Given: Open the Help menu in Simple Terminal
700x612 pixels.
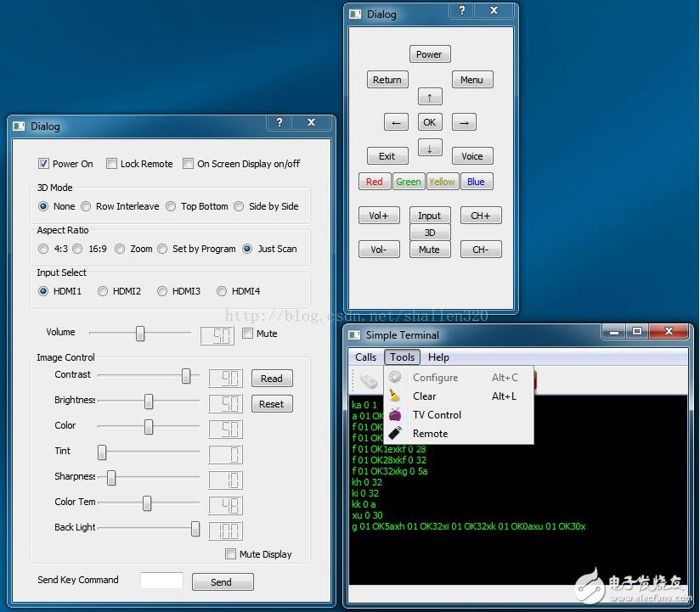Looking at the screenshot, I should click(x=438, y=357).
